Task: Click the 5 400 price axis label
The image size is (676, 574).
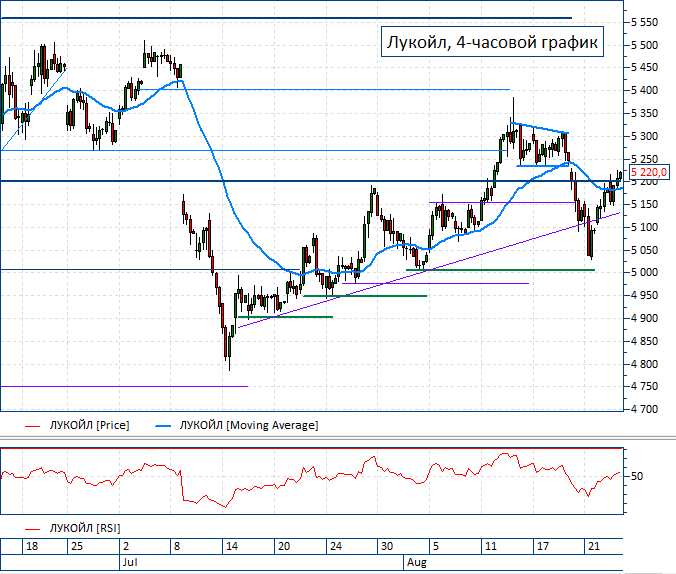Action: 645,90
